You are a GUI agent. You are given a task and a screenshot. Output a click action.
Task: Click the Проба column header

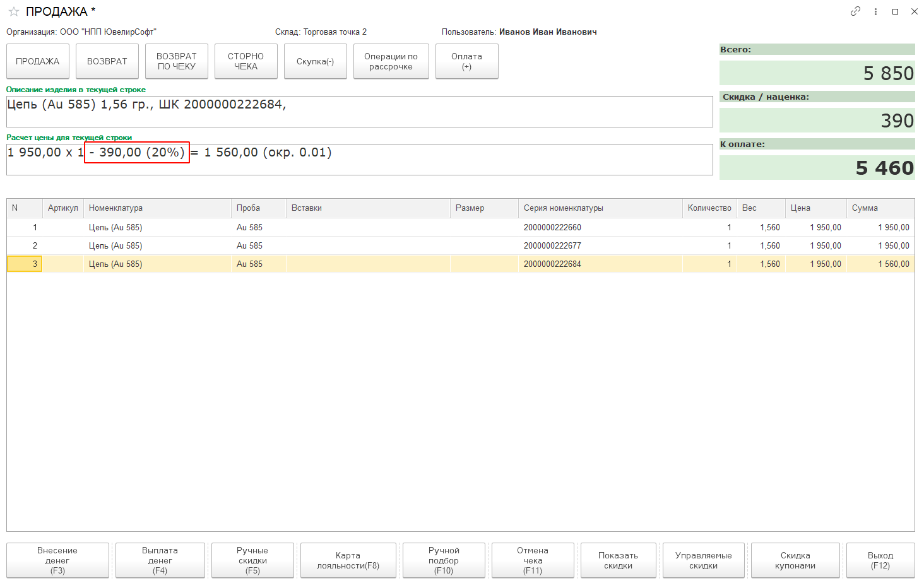(x=259, y=208)
